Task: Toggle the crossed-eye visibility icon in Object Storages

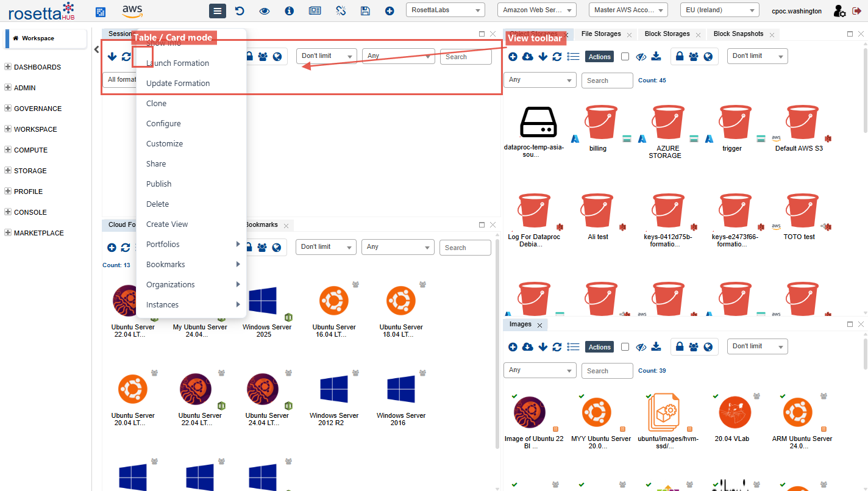Action: tap(641, 57)
